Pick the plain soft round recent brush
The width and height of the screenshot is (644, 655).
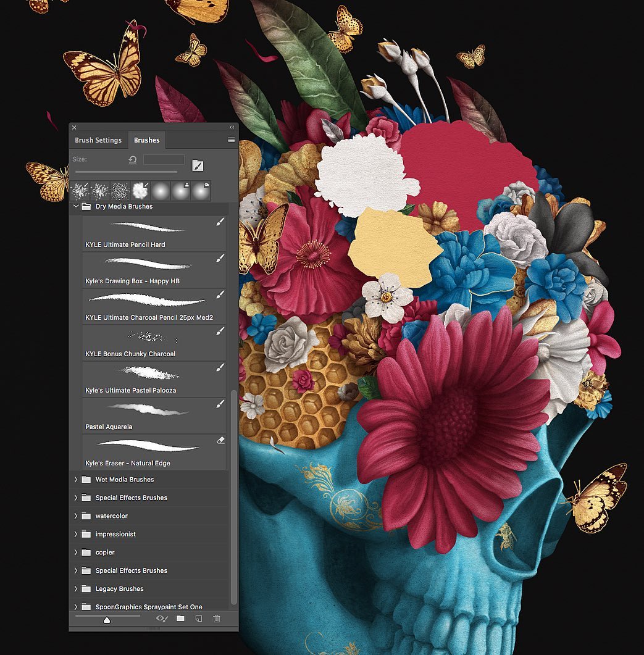(161, 191)
